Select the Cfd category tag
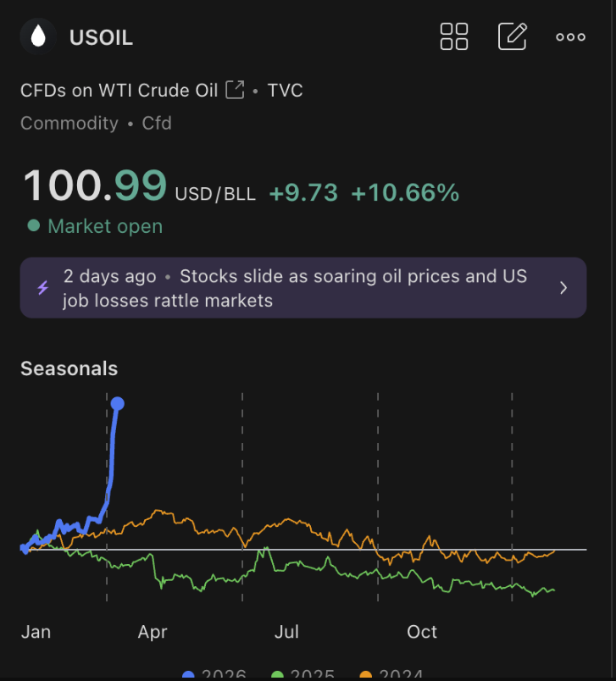 point(157,123)
